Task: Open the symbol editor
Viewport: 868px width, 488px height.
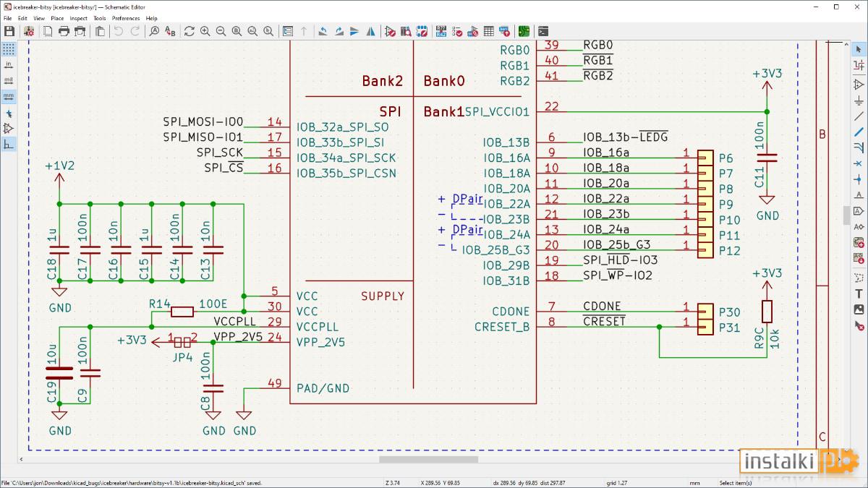Action: coord(390,31)
